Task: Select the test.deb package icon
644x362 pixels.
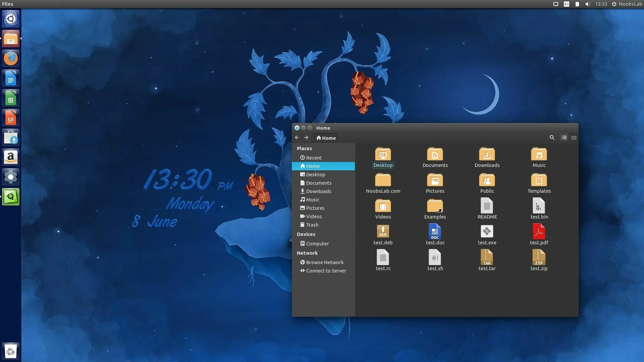Action: 383,232
